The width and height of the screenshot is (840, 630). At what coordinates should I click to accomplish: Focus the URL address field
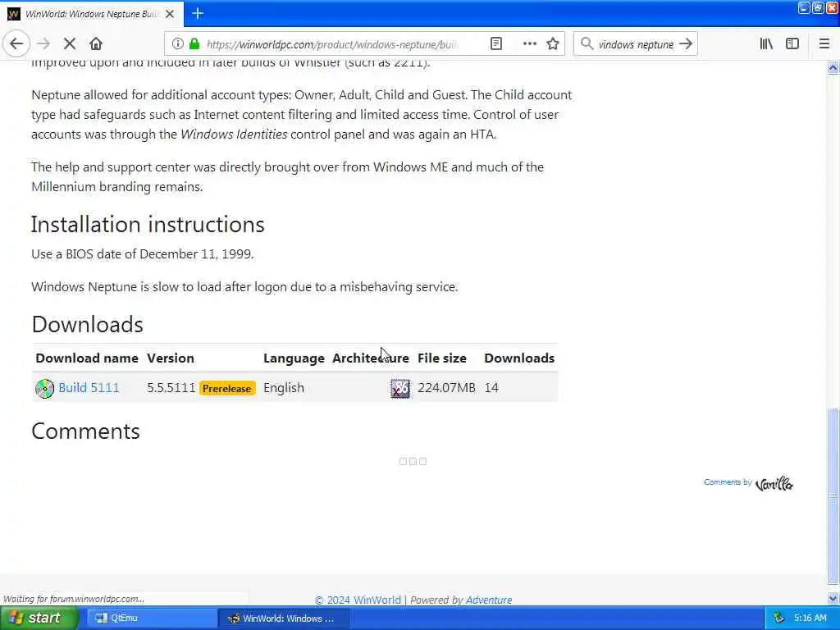click(332, 44)
